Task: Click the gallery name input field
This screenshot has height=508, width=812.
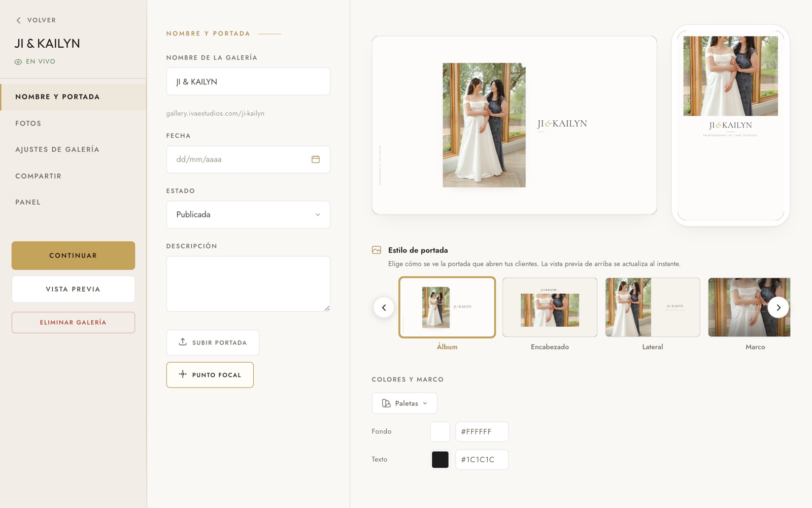Action: (248, 81)
